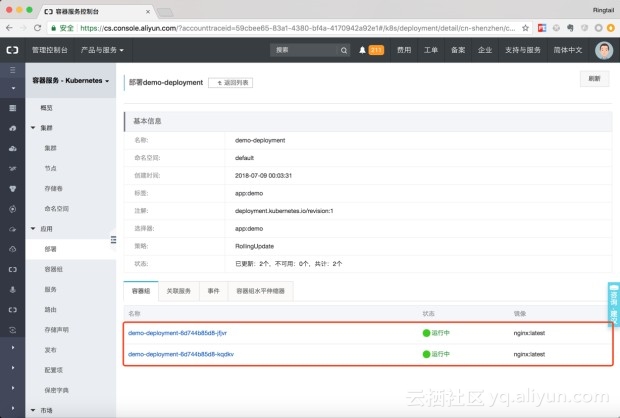Viewport: 620px width, 418px height.
Task: Open 服务 in the sidebar
Action: 50,289
